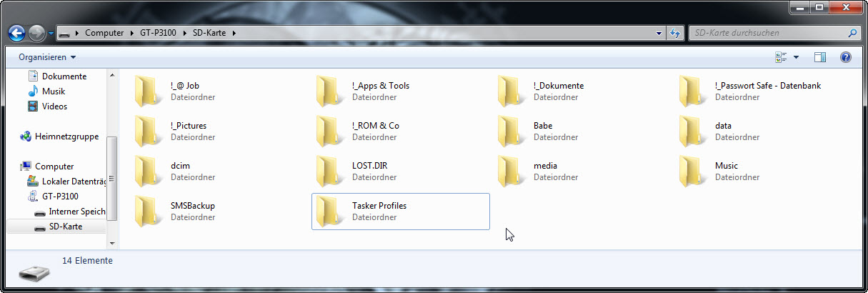Viewport: 868px width, 293px height.
Task: Click the !_ROM & Co folder icon
Action: pyautogui.click(x=331, y=131)
